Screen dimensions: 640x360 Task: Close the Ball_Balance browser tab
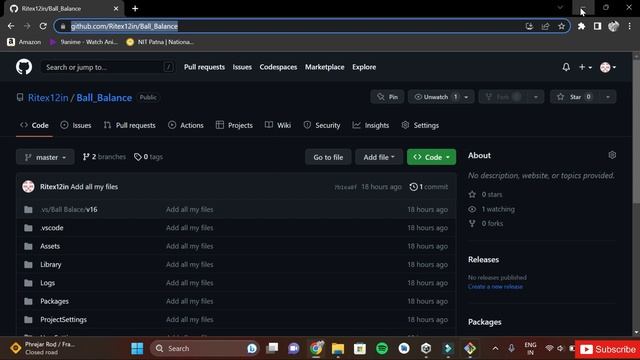(x=116, y=9)
